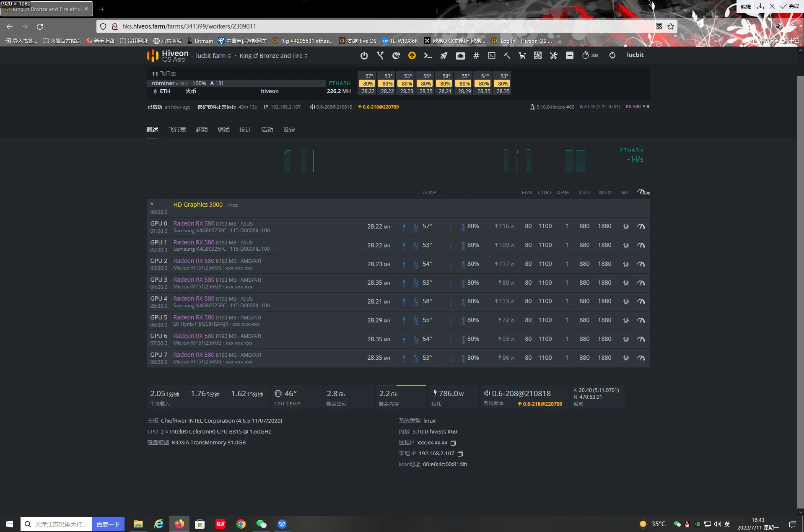Open the fan control icon
The width and height of the screenshot is (804, 532).
click(x=538, y=55)
